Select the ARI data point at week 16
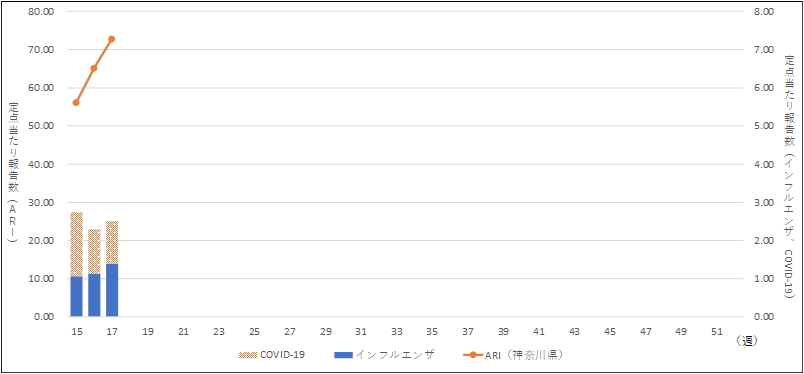 click(94, 68)
